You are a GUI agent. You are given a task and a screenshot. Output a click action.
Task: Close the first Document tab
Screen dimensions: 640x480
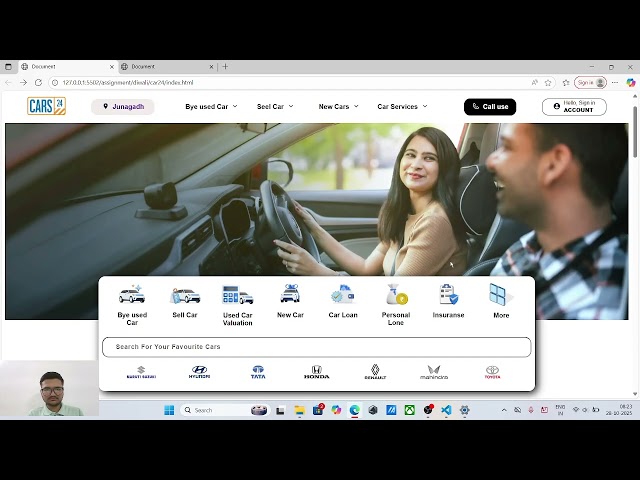[112, 67]
